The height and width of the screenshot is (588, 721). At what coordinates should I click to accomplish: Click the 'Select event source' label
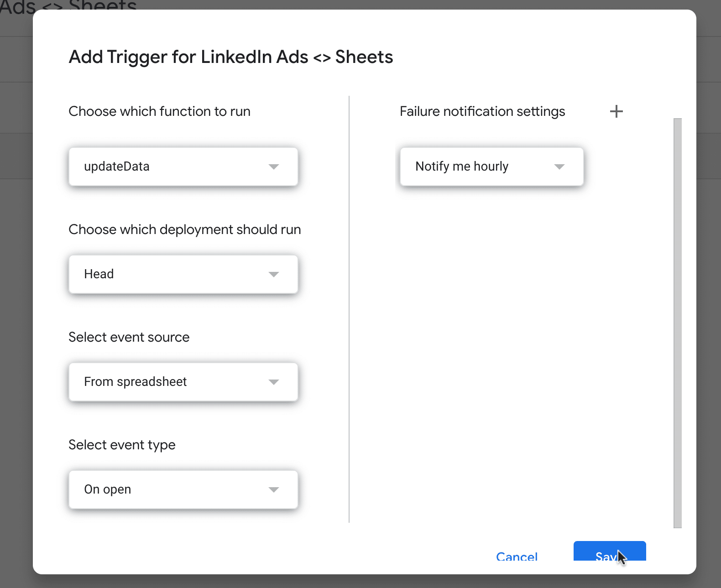click(129, 337)
